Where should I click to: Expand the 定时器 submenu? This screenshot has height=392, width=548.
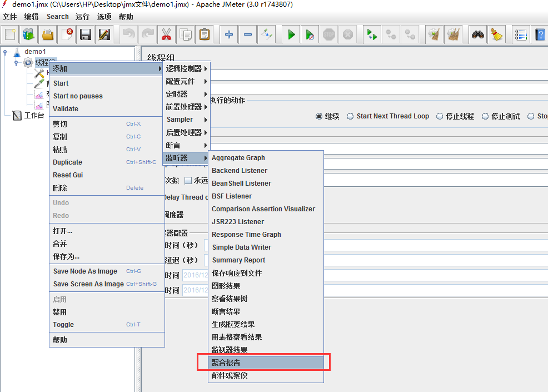(186, 94)
